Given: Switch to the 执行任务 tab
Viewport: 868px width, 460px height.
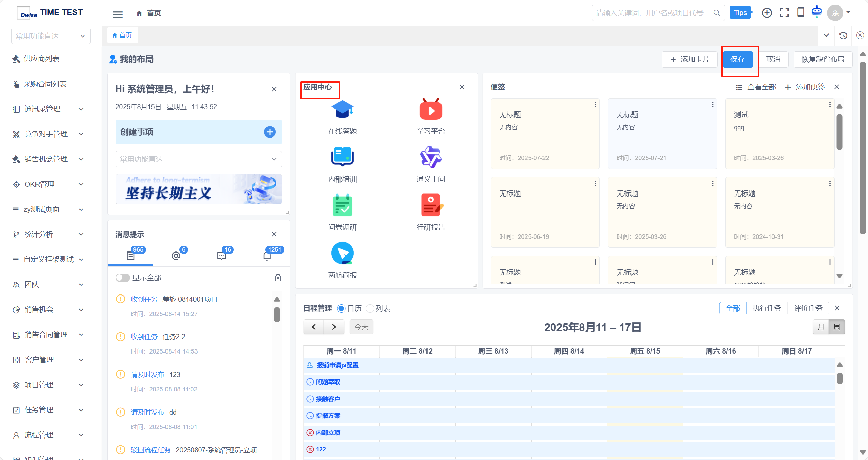Looking at the screenshot, I should (767, 308).
